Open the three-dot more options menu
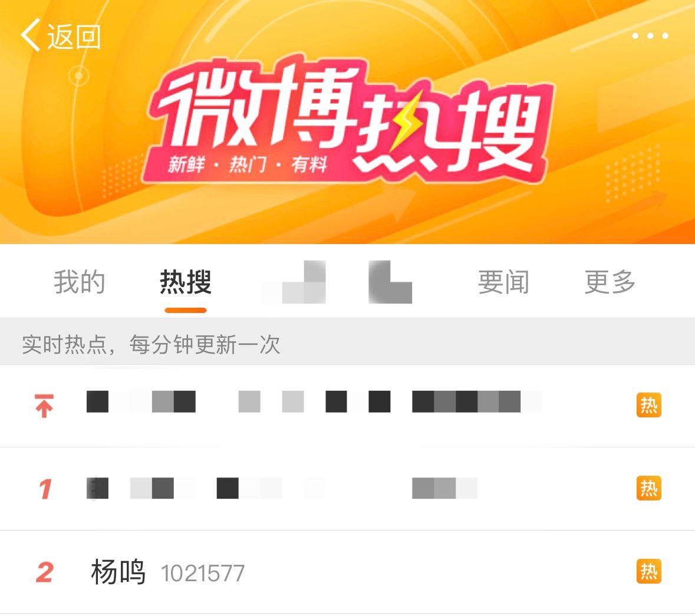 pos(650,36)
